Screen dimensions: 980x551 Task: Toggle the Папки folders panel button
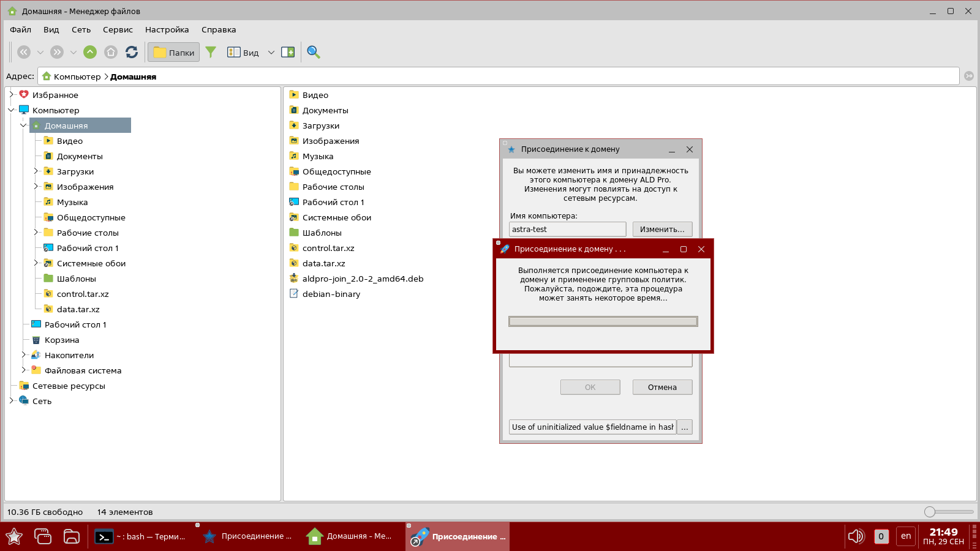click(174, 53)
